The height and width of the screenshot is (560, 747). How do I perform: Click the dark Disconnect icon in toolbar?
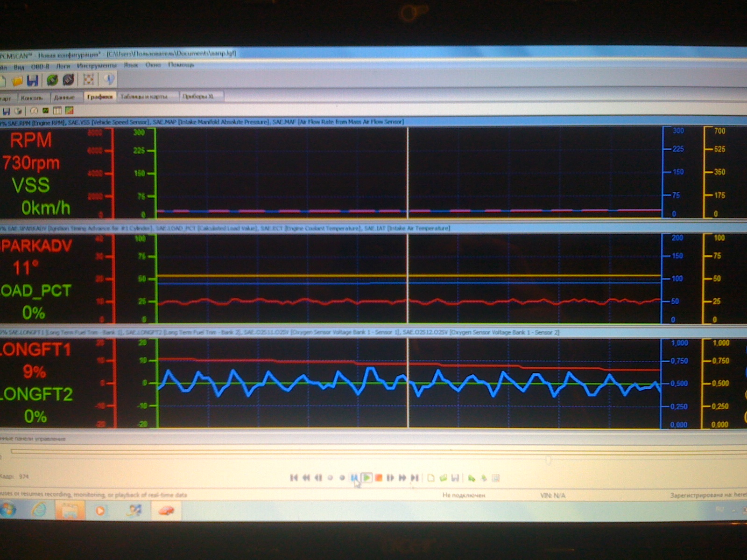69,80
